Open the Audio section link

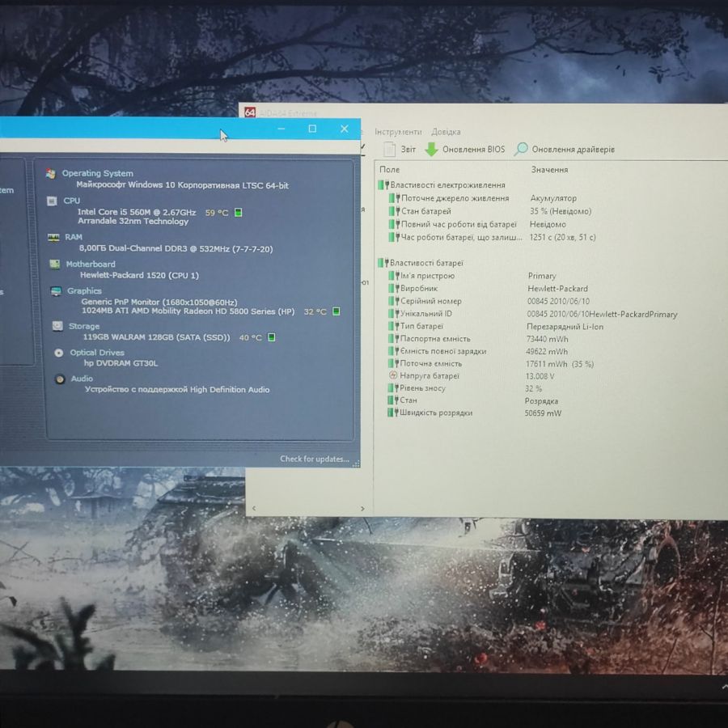(82, 379)
